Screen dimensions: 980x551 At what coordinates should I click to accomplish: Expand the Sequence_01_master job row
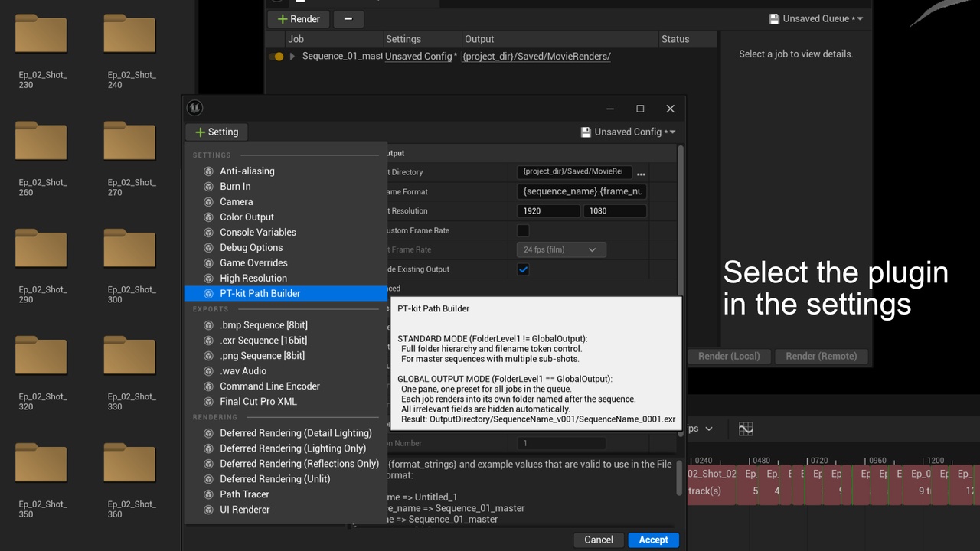292,57
